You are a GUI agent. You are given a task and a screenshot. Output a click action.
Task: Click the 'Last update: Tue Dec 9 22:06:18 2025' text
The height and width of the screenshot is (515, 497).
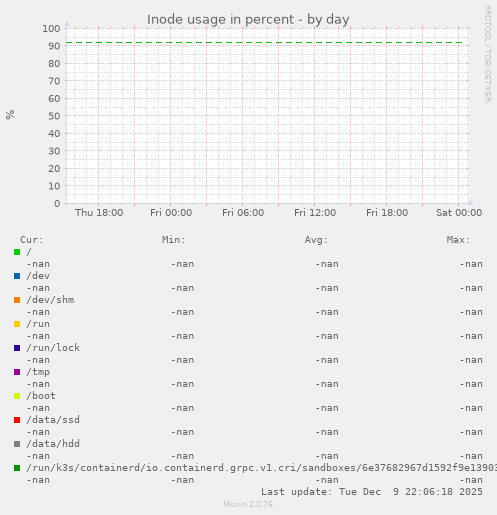[372, 492]
